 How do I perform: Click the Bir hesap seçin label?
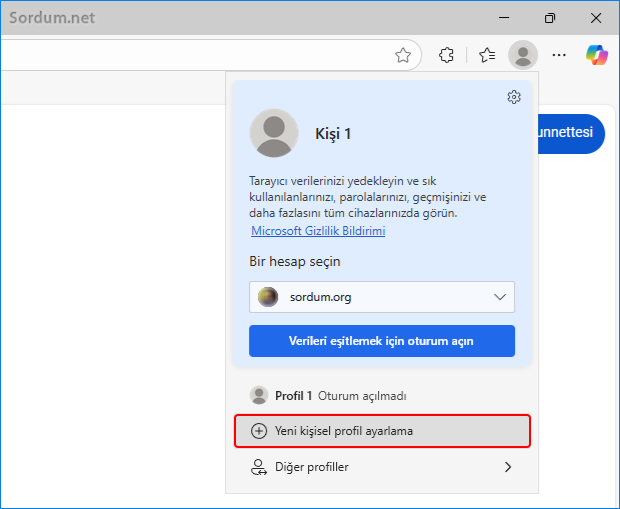pos(295,261)
